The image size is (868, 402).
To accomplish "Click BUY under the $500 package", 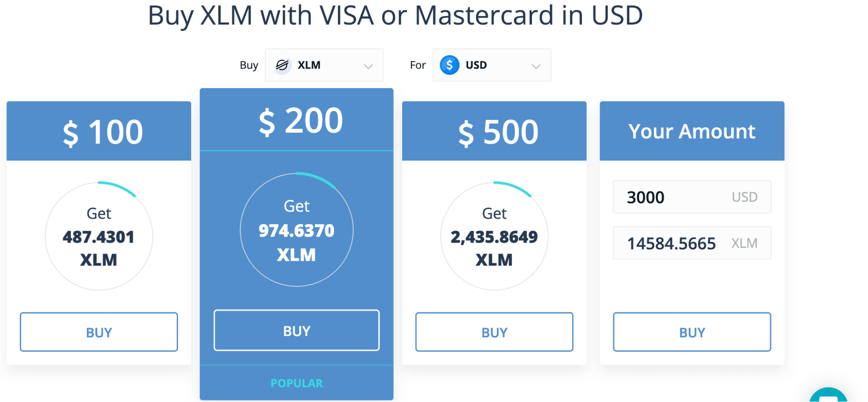I will point(494,332).
